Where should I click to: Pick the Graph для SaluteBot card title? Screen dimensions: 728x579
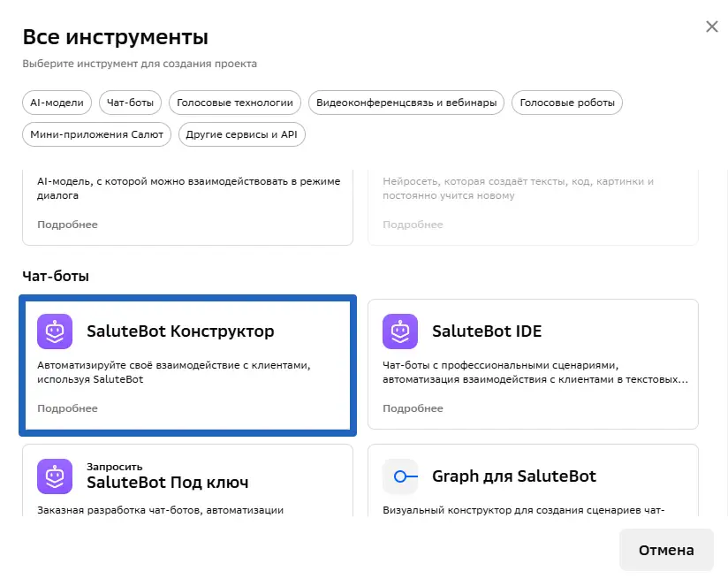tap(513, 476)
